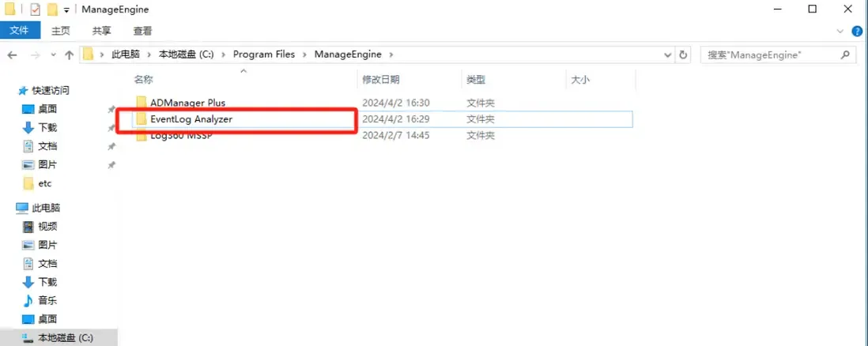Click 此电脑 in the address bar
Image resolution: width=868 pixels, height=346 pixels.
126,55
